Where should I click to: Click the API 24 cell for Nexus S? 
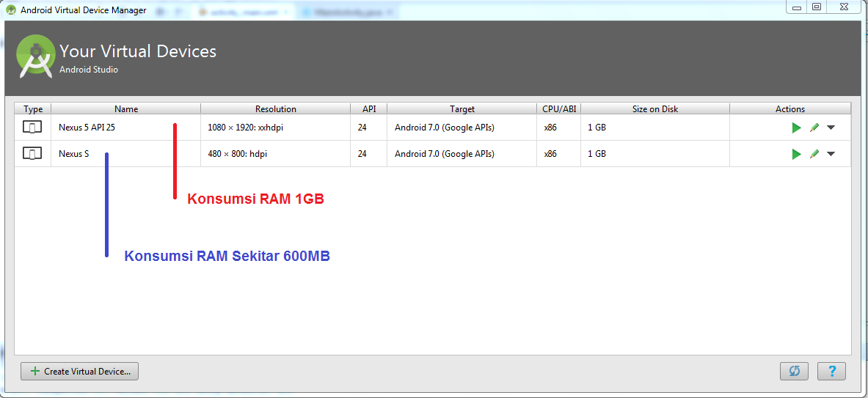(x=368, y=154)
